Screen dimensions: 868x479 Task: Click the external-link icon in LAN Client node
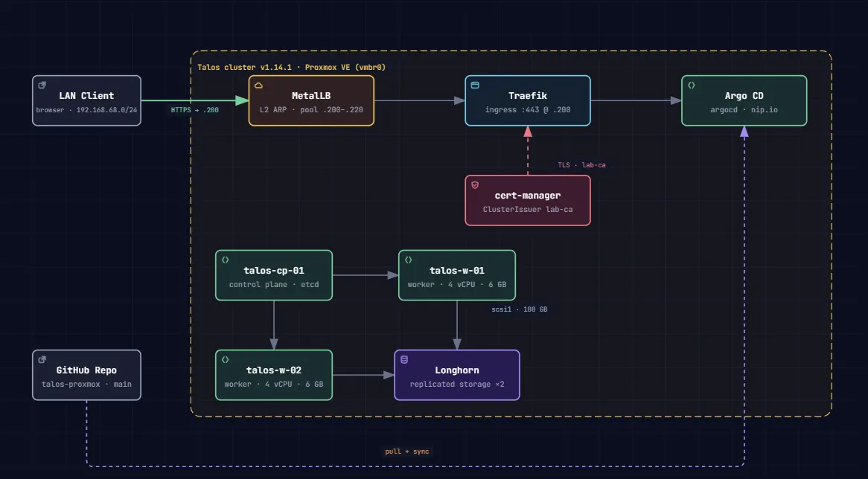pos(42,86)
